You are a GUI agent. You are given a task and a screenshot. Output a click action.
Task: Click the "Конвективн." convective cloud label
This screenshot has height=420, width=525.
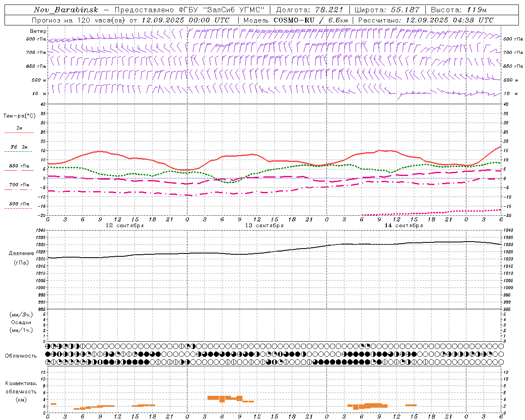pyautogui.click(x=21, y=383)
